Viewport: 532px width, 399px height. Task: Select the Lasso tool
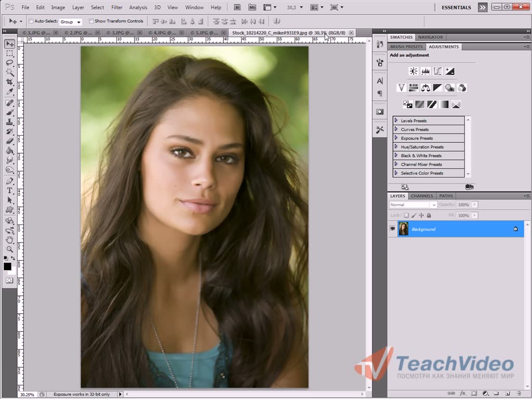tap(9, 62)
